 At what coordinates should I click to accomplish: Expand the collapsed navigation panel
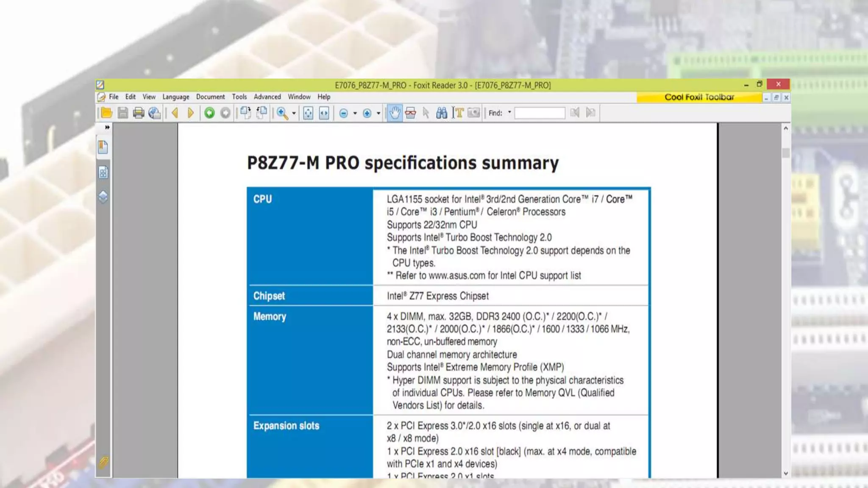pos(107,127)
